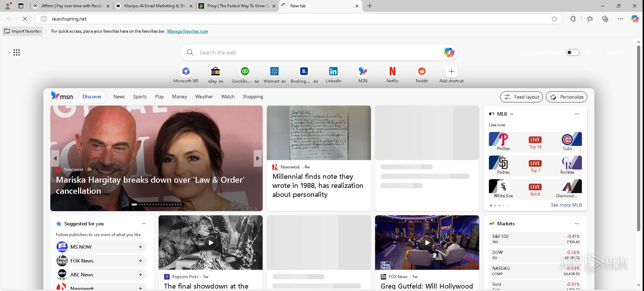Open the eBay shortcut tile
Image resolution: width=644 pixels, height=291 pixels.
click(x=215, y=74)
